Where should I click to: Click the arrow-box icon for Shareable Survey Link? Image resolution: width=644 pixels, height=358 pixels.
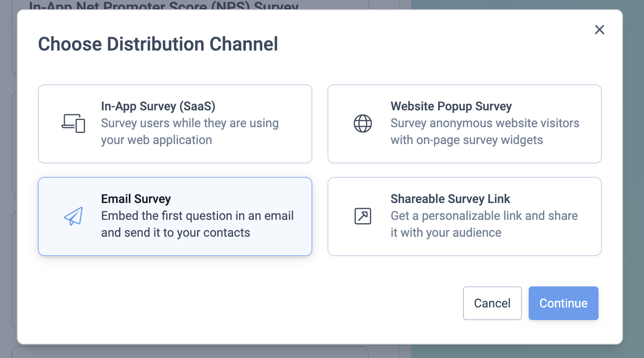362,216
